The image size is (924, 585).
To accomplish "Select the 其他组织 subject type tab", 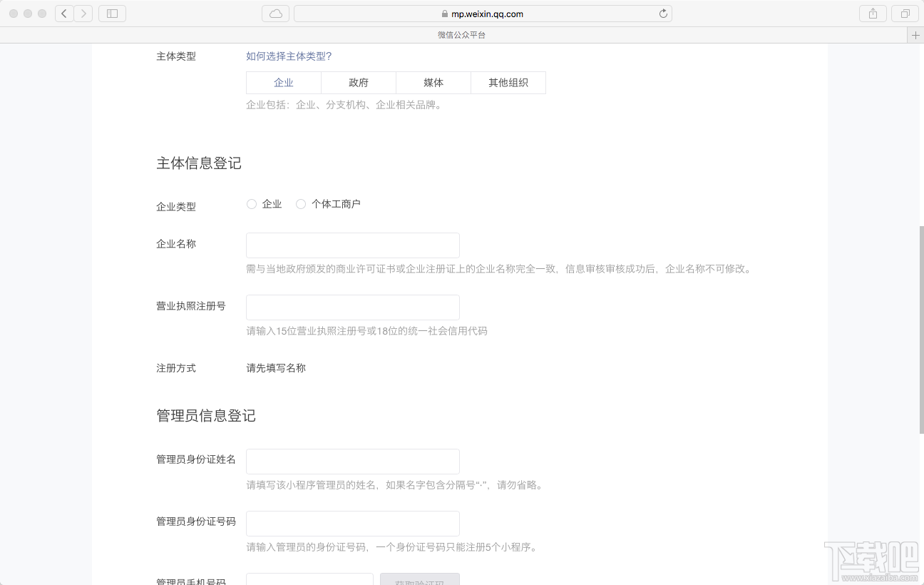I will (508, 82).
